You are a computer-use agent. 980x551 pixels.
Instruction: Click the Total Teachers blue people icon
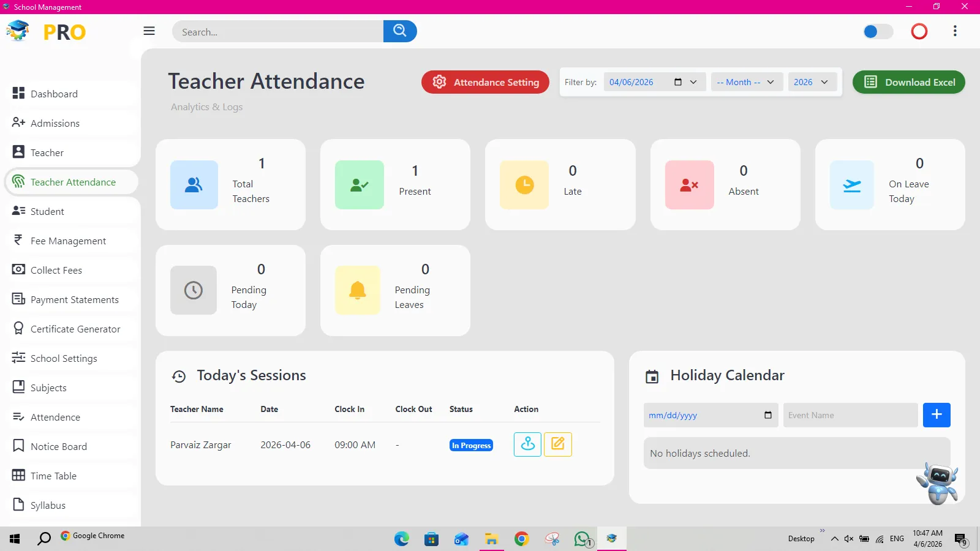[194, 185]
